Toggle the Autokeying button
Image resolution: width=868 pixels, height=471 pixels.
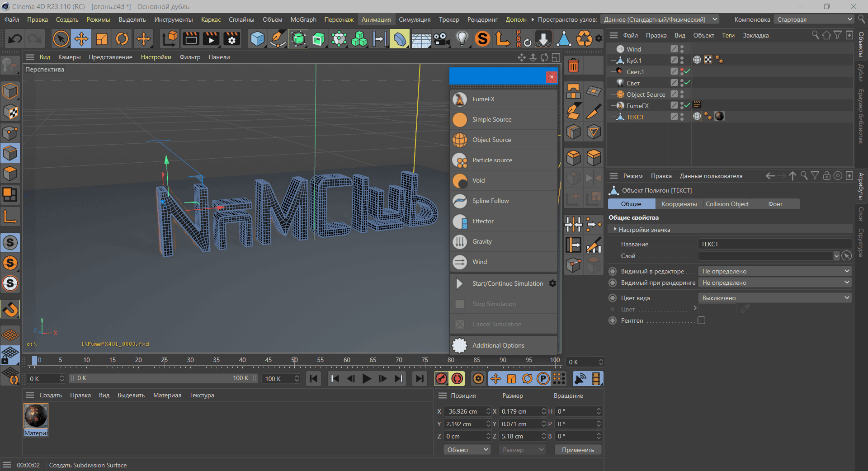458,378
